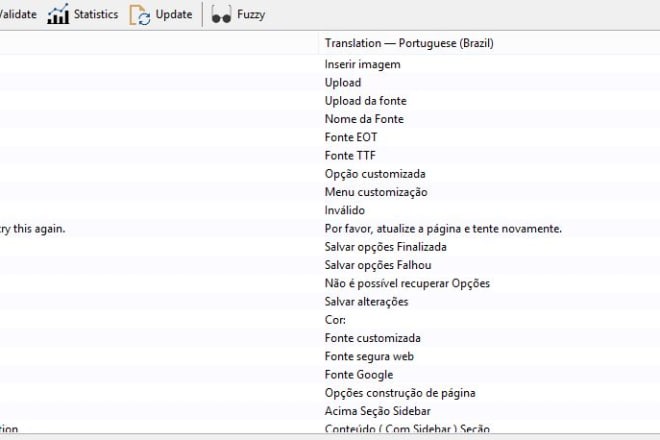Select the row 'Fonte segura web'

click(369, 356)
